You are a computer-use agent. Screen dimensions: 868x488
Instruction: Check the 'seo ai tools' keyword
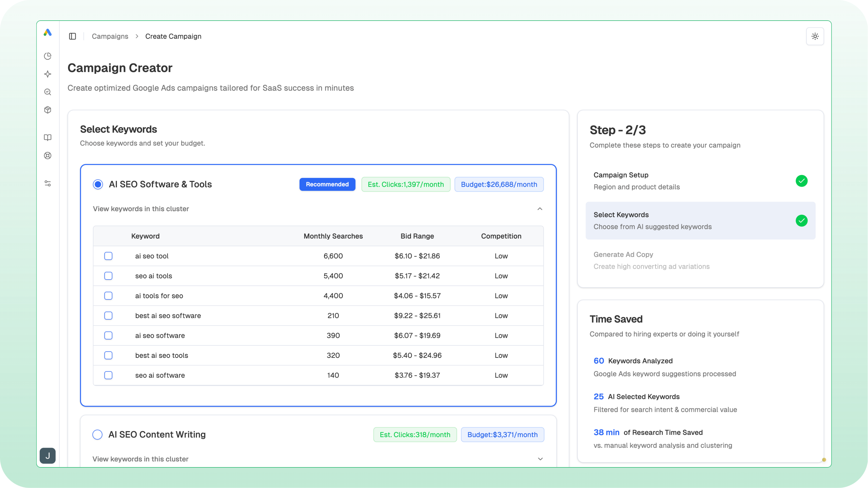coord(108,276)
